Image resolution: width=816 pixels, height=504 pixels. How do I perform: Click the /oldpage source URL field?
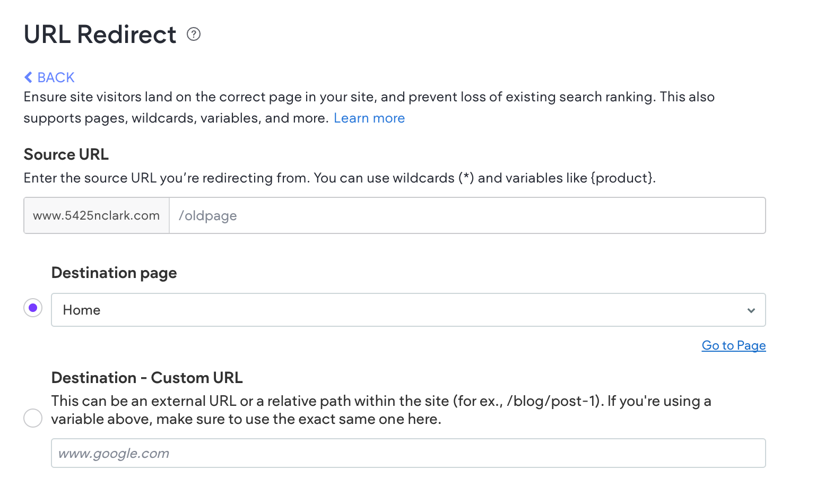(467, 215)
